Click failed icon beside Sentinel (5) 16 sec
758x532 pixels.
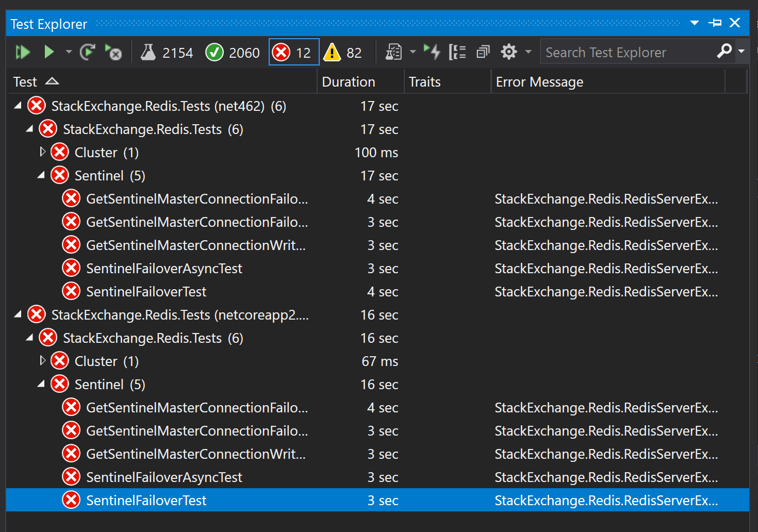(x=60, y=384)
